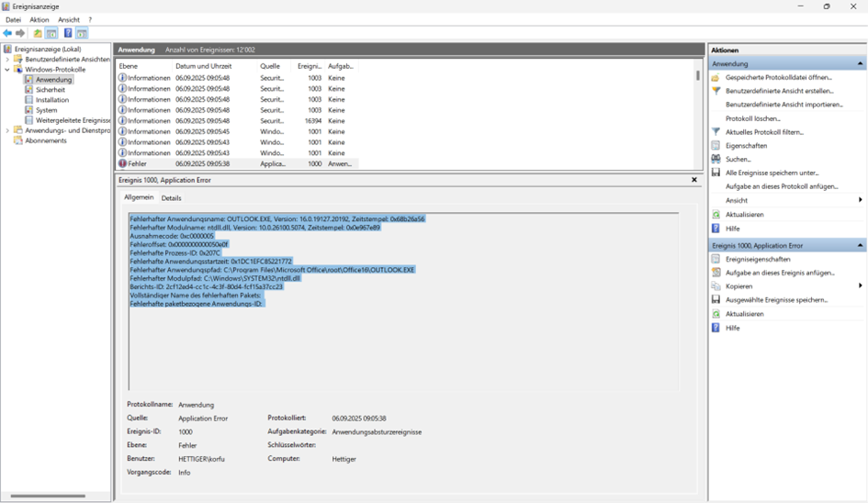Switch to the Details tab

[x=171, y=198]
